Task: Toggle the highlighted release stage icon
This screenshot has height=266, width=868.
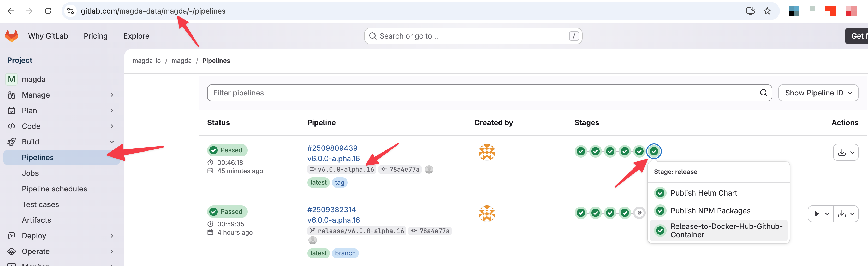Action: point(654,152)
